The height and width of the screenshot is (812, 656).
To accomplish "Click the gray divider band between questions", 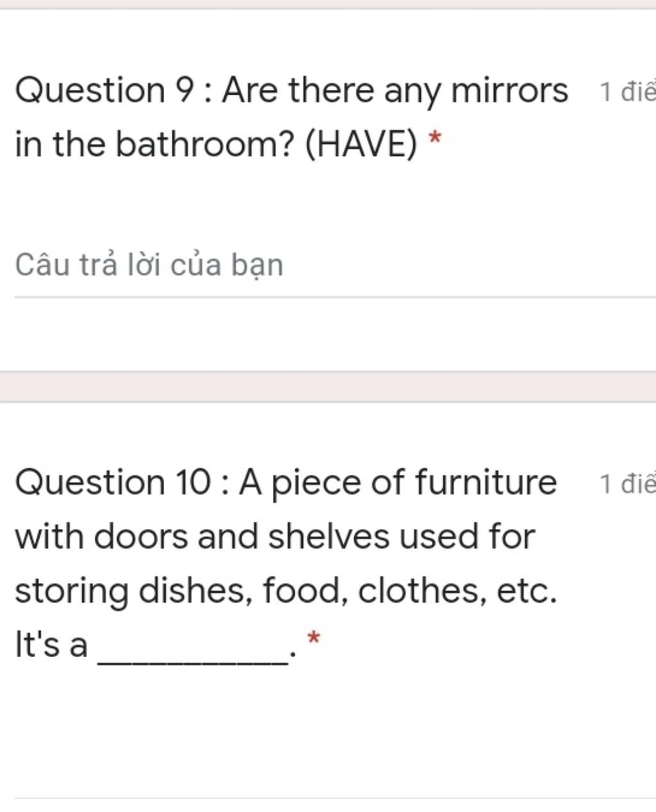I will tap(328, 387).
